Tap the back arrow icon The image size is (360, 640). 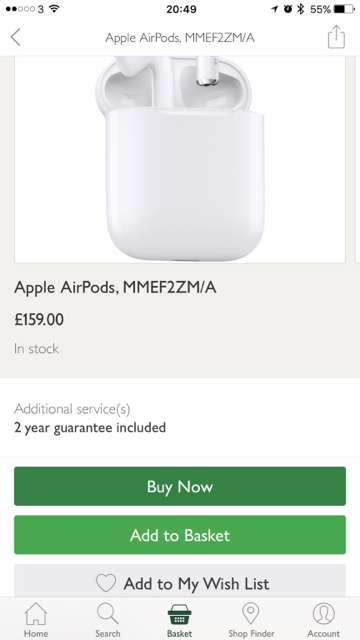[x=16, y=37]
